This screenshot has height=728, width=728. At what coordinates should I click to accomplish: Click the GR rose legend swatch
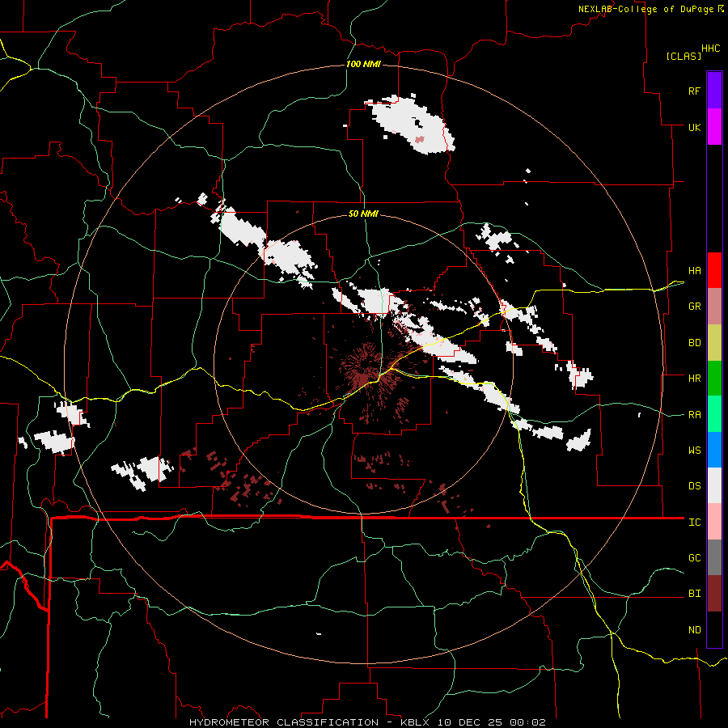coord(714,307)
